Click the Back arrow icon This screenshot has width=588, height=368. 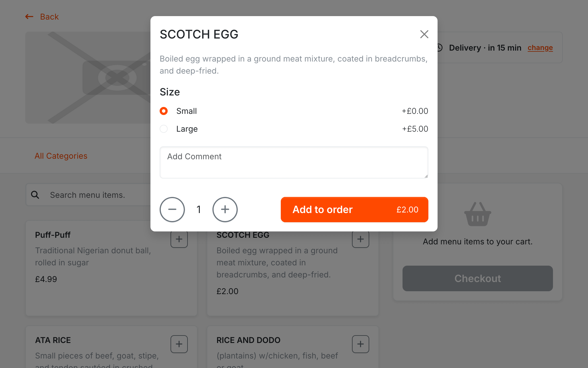[x=29, y=17]
